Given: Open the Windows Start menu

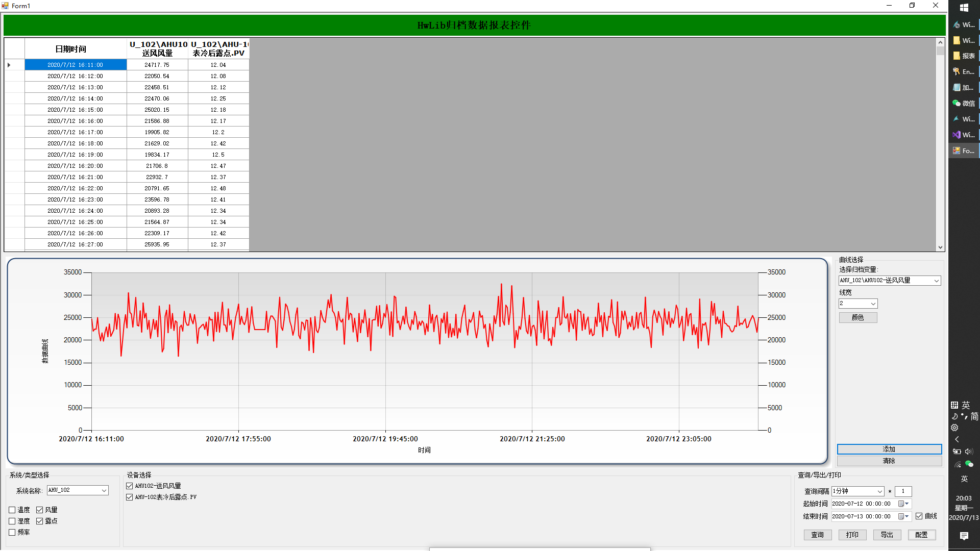Looking at the screenshot, I should [964, 8].
